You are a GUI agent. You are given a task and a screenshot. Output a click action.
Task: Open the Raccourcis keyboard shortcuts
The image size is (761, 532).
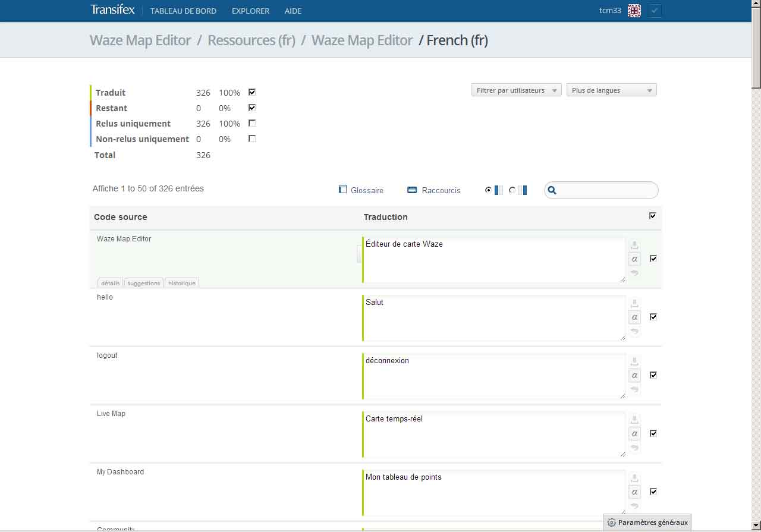coord(434,190)
